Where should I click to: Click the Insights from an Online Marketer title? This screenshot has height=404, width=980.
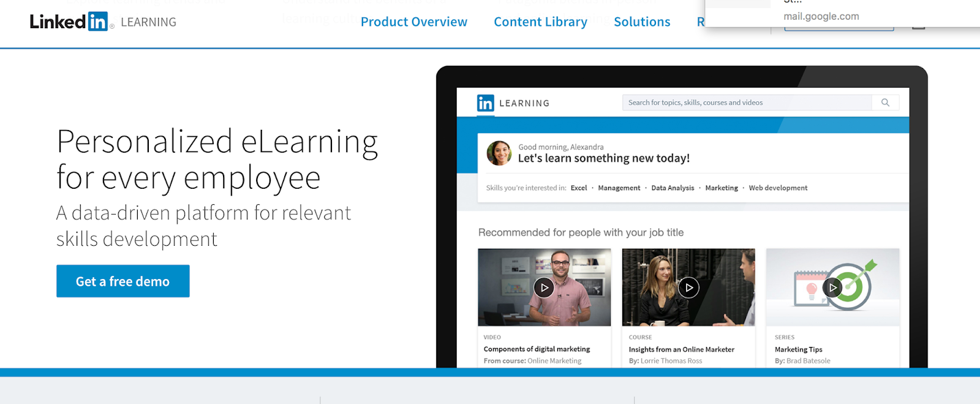[682, 349]
